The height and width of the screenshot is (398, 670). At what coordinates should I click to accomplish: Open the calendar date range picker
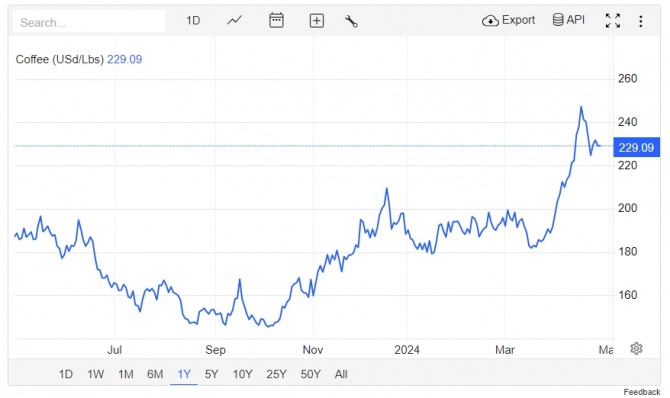click(x=276, y=20)
